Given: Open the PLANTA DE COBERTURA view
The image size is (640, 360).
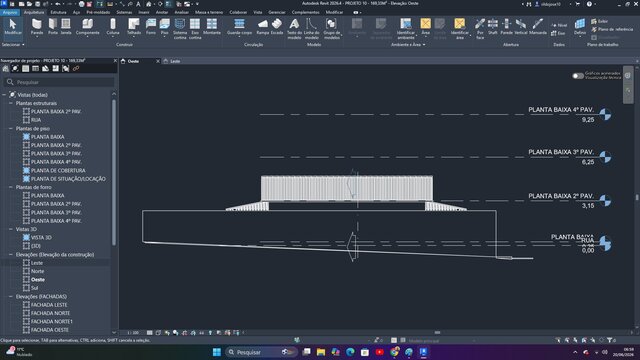Looking at the screenshot, I should [58, 171].
